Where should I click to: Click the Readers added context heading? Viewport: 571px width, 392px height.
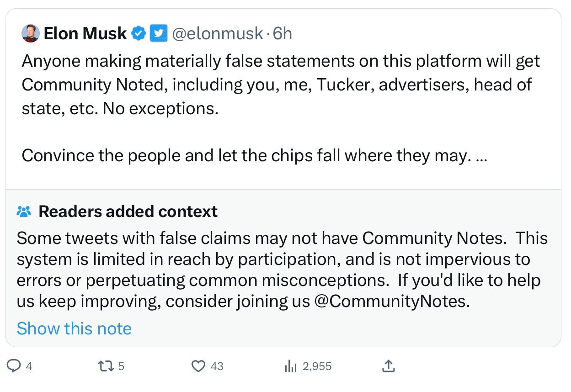[x=128, y=212]
